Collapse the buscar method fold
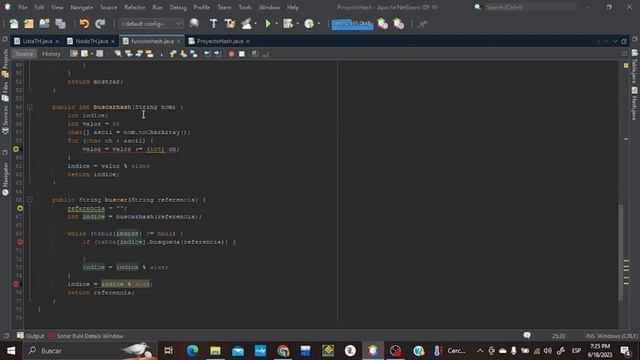This screenshot has width=640, height=360. pyautogui.click(x=30, y=200)
